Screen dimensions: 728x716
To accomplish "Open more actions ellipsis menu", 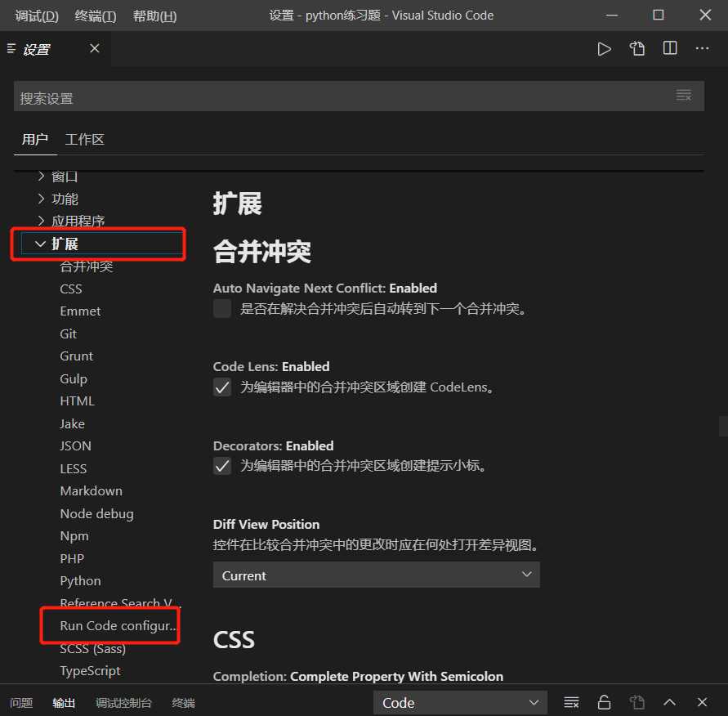I will coord(702,48).
